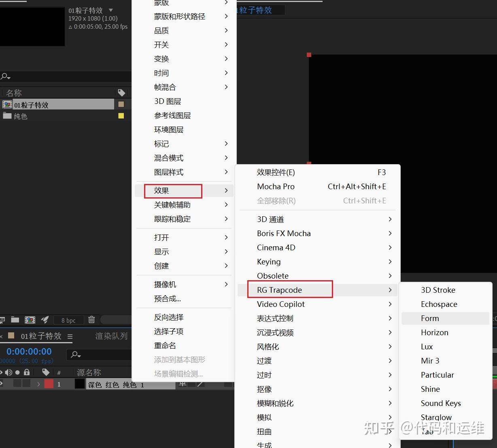Click the 8 bpc color depth button

click(68, 320)
